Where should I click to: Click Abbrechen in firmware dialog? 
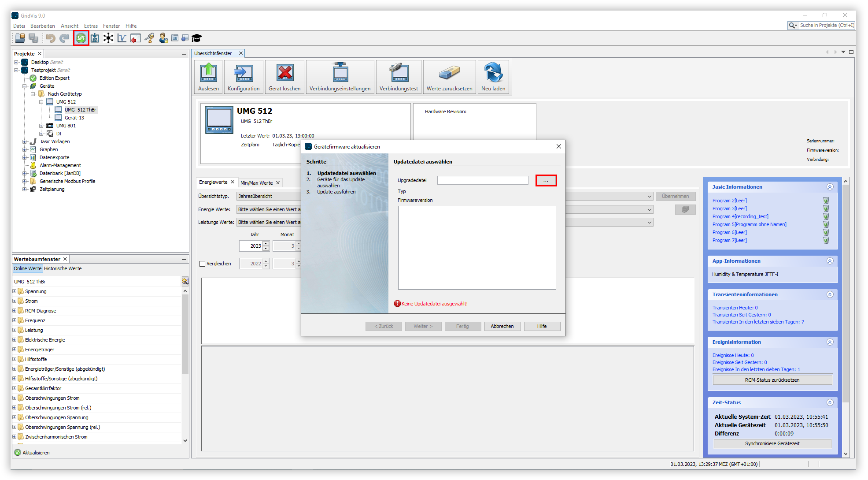(x=502, y=326)
